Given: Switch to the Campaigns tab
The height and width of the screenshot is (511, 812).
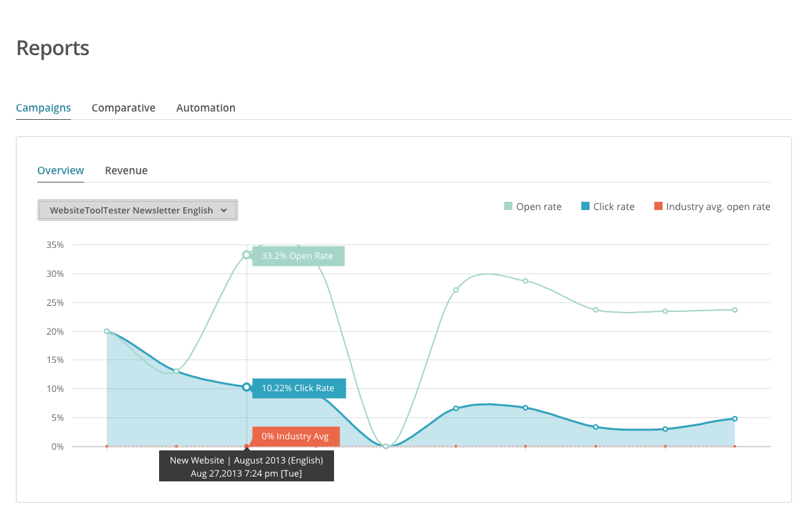Looking at the screenshot, I should [43, 108].
